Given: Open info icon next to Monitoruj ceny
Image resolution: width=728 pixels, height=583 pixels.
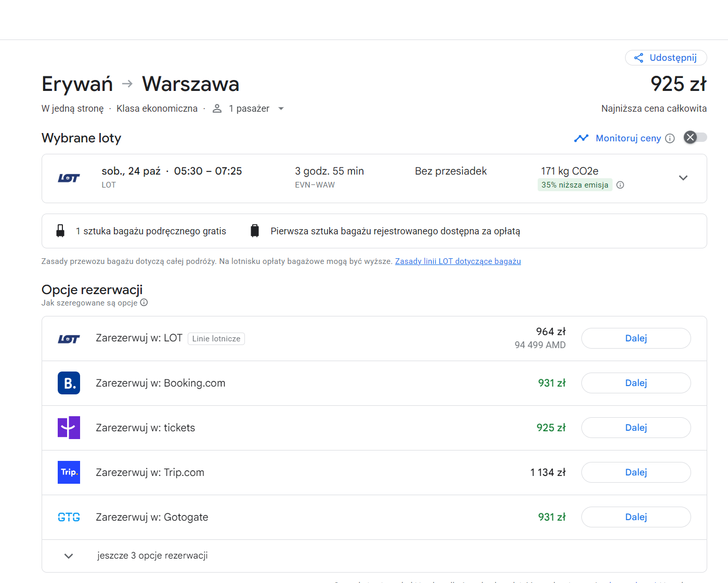Looking at the screenshot, I should pyautogui.click(x=670, y=138).
